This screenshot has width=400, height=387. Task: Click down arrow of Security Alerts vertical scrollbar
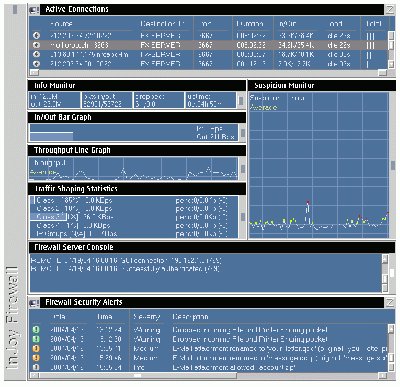point(391,367)
